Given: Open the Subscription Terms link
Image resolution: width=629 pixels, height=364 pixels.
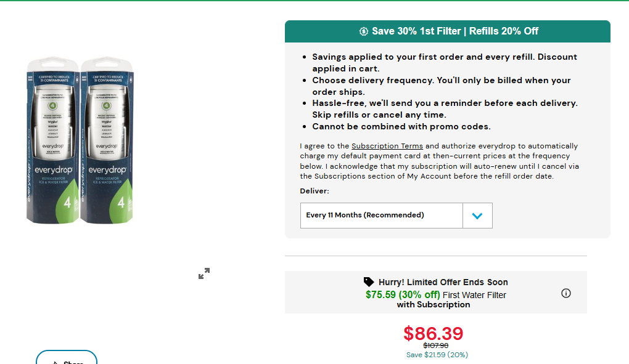Looking at the screenshot, I should pyautogui.click(x=387, y=146).
